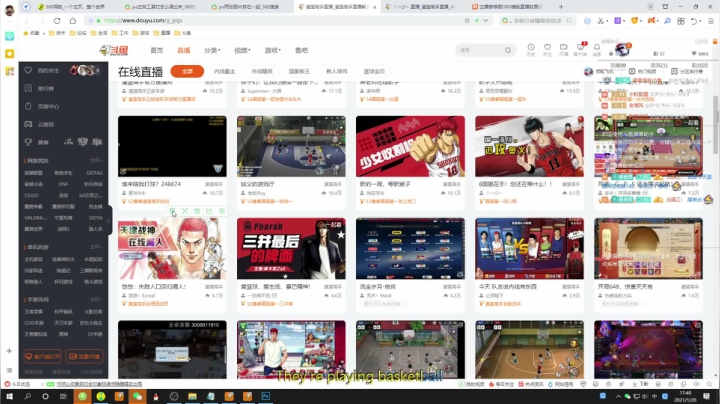Click the 我要开播 orange button
The height and width of the screenshot is (404, 720).
click(84, 356)
